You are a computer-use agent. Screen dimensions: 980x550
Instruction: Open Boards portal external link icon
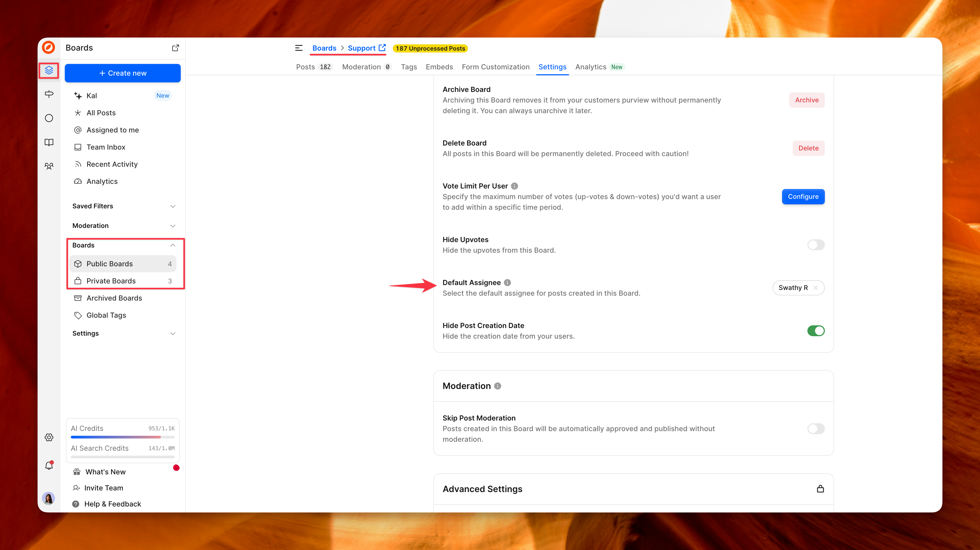tap(175, 48)
